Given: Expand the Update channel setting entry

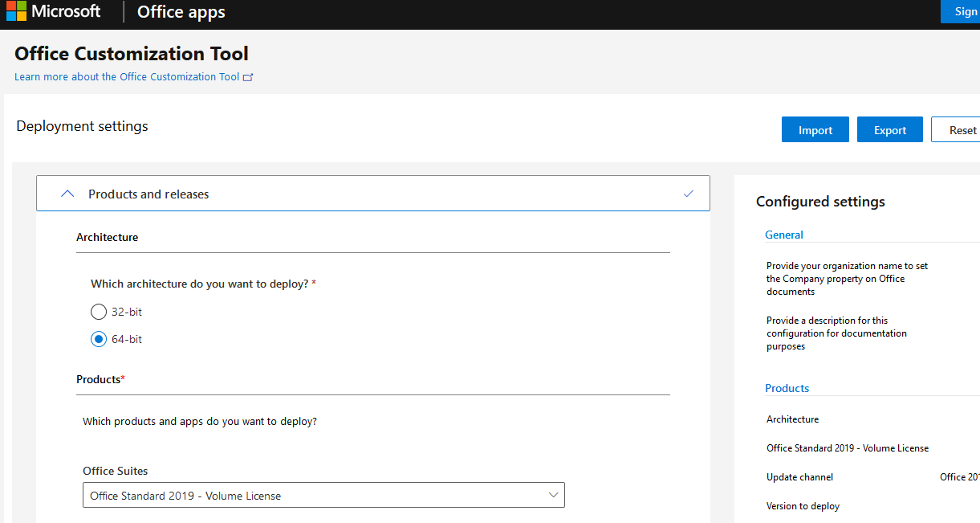Looking at the screenshot, I should pos(799,476).
